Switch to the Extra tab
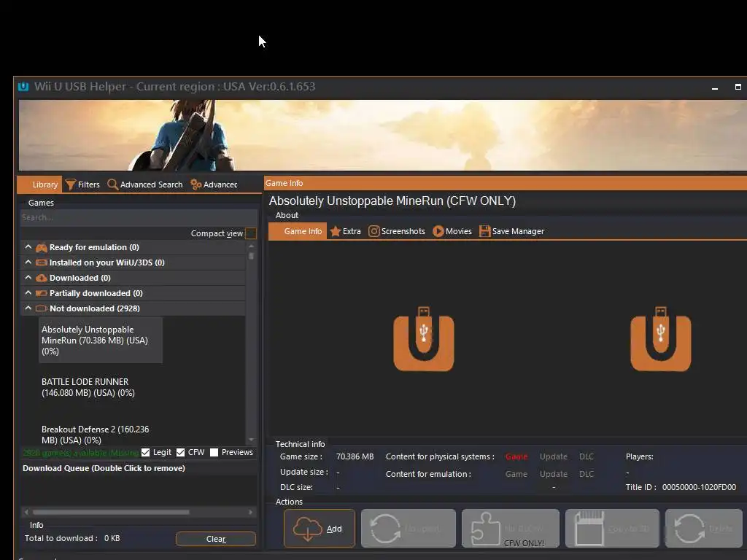Image resolution: width=747 pixels, height=560 pixels. (x=346, y=231)
